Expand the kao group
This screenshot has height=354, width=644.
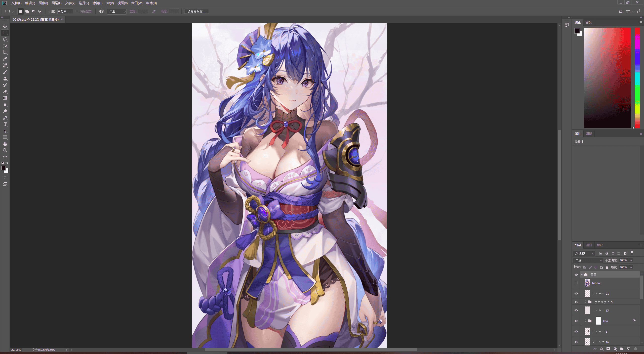(586, 321)
